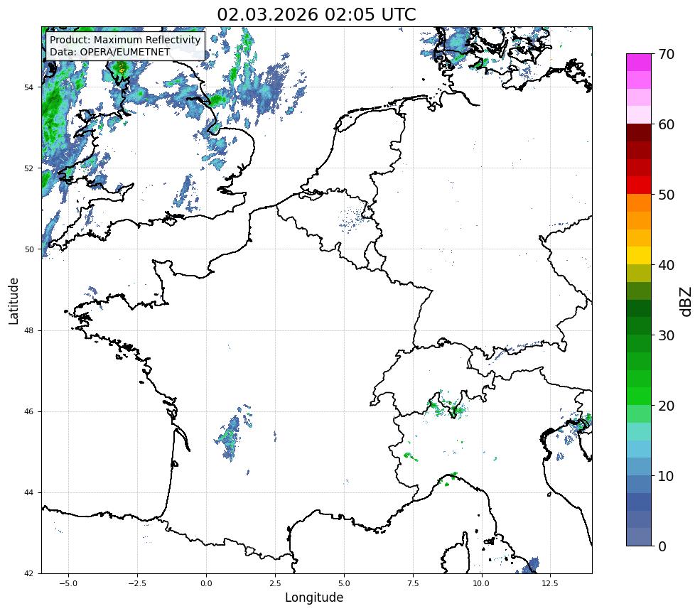Click the latitude tick label 48
The height and width of the screenshot is (611, 700).
(x=28, y=330)
